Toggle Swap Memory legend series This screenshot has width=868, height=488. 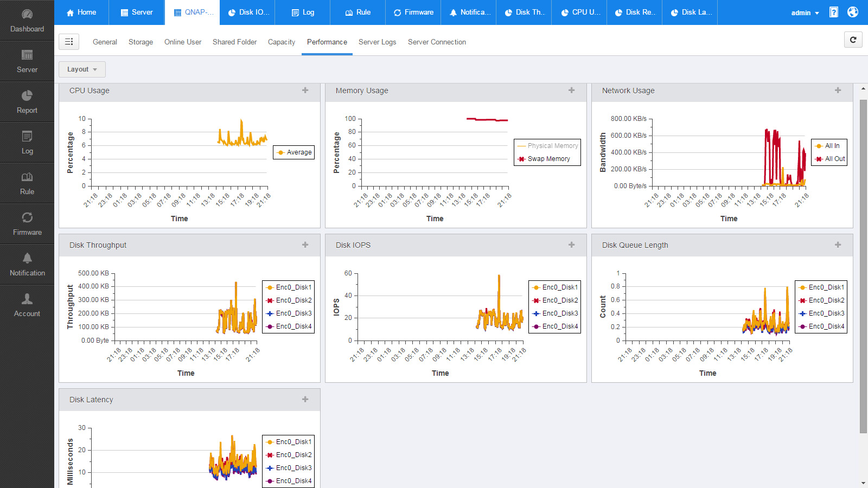pos(544,159)
